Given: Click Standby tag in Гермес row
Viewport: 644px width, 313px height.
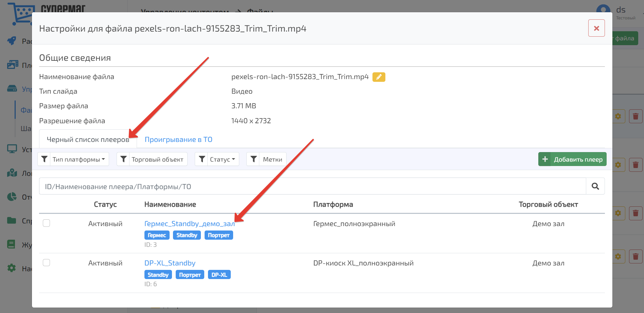Looking at the screenshot, I should tap(187, 235).
